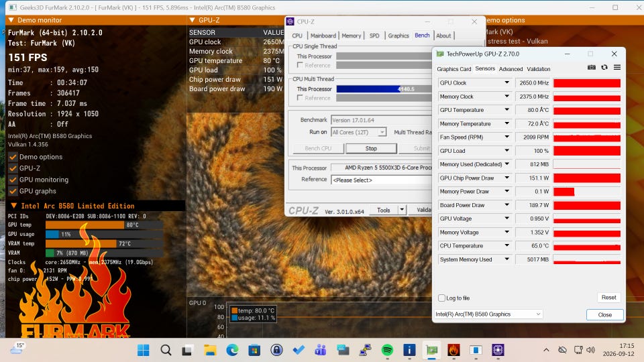Viewport: 644px width, 362px height.
Task: Open Memory Clock sensor dropdown
Action: (507, 96)
